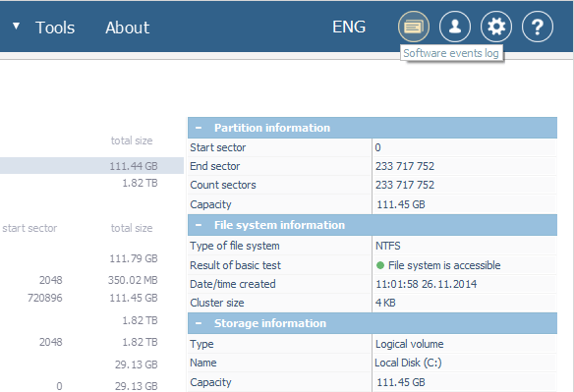This screenshot has height=392, width=574.
Task: Click the Software events log tooltip
Action: pos(451,53)
